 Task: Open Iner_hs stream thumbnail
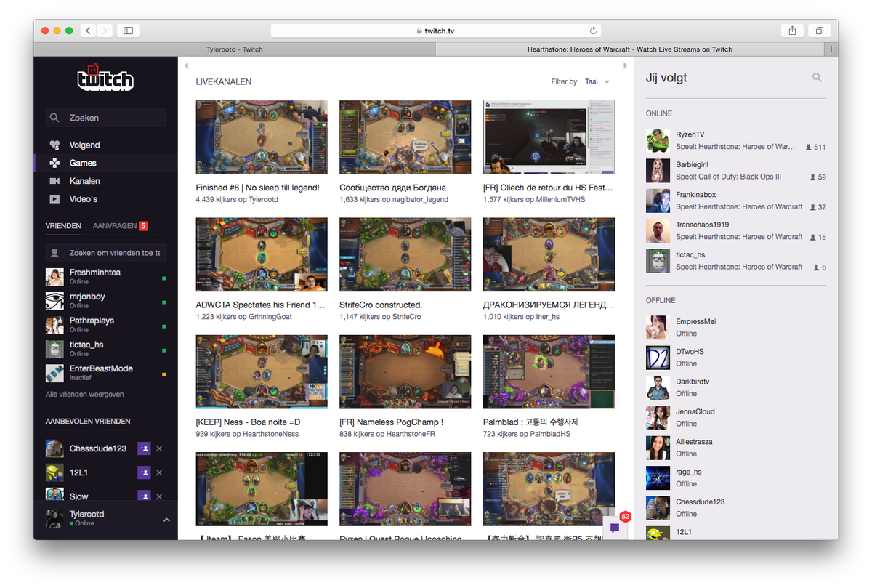coord(549,254)
